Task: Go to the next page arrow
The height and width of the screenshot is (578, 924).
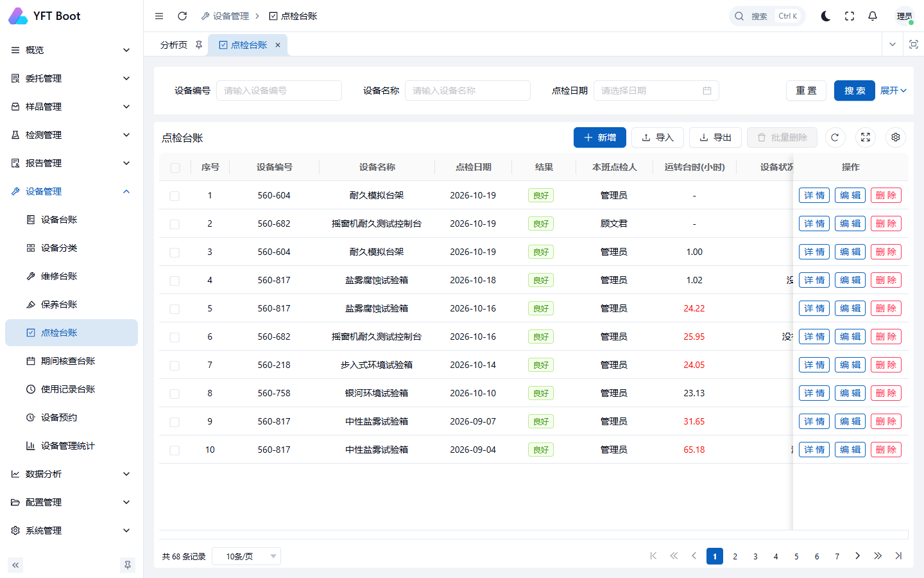Action: click(857, 556)
